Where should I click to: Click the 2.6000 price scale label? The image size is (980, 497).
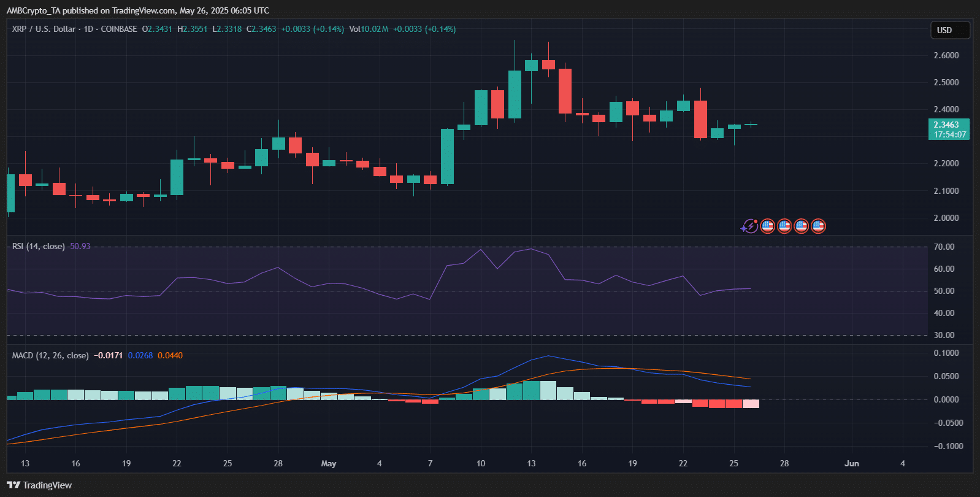pos(946,55)
